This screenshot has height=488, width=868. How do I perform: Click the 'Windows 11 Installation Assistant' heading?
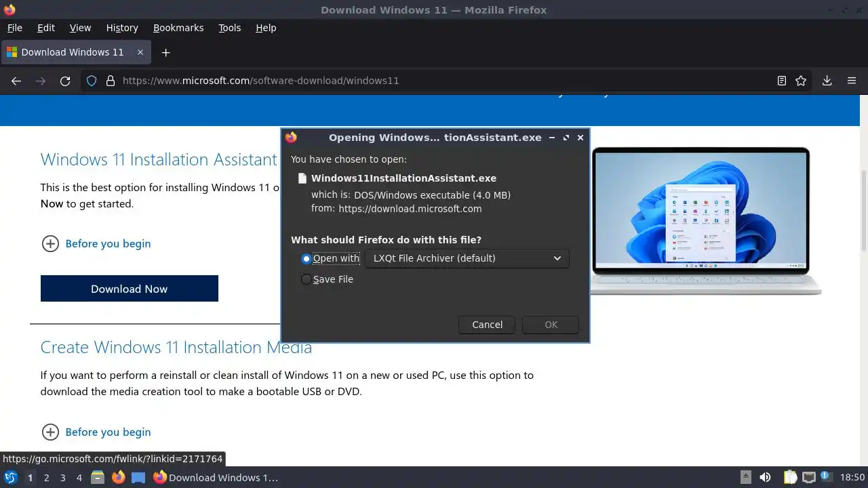(159, 160)
